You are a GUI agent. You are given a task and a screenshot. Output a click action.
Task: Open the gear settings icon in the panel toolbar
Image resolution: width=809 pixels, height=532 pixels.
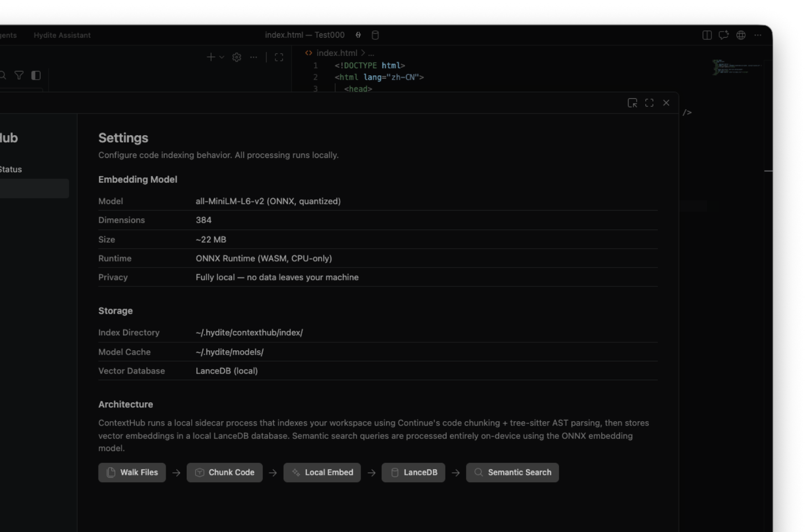(x=237, y=57)
